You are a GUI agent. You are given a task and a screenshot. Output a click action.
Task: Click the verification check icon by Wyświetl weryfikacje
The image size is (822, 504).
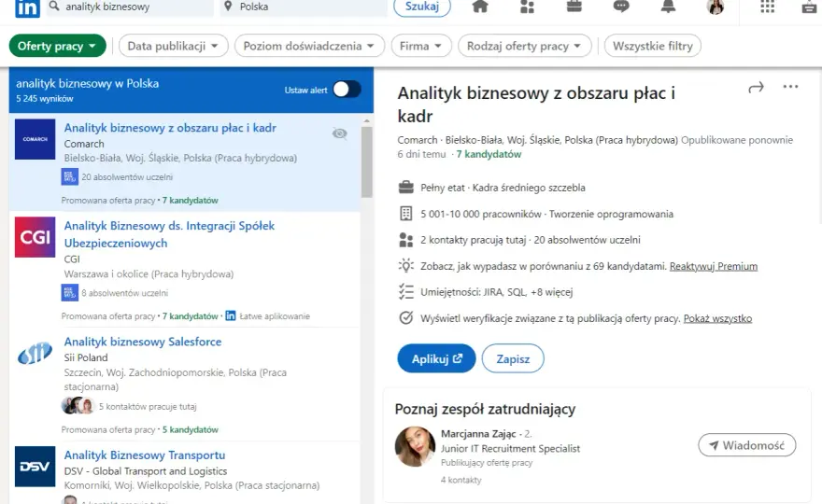click(x=405, y=318)
